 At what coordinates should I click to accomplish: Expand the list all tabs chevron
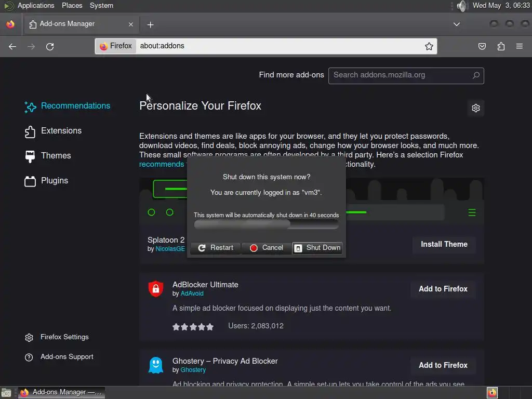[457, 24]
